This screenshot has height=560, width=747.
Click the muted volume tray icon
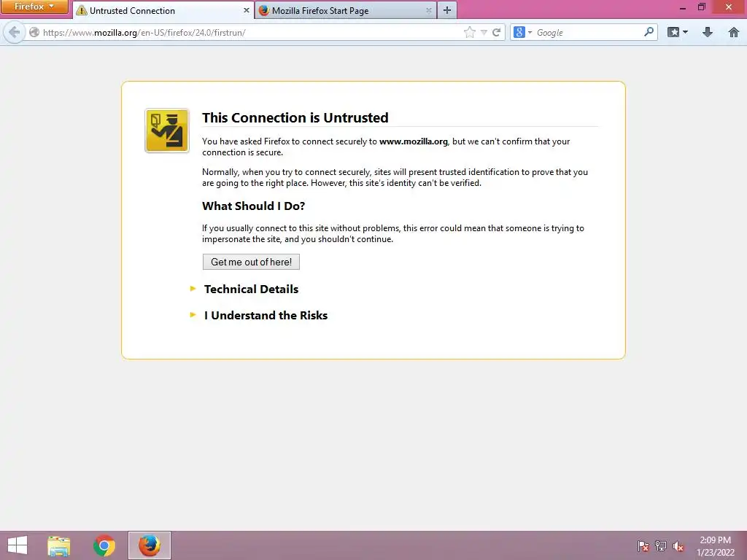(x=678, y=546)
